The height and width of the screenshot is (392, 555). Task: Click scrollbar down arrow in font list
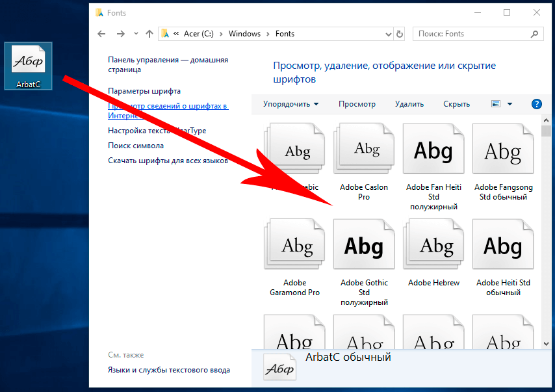coord(546,344)
